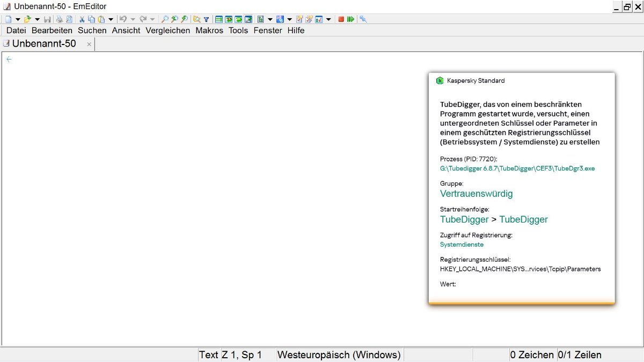This screenshot has height=362, width=644.
Task: Expand the blue markers dropdown arrow
Action: click(290, 19)
